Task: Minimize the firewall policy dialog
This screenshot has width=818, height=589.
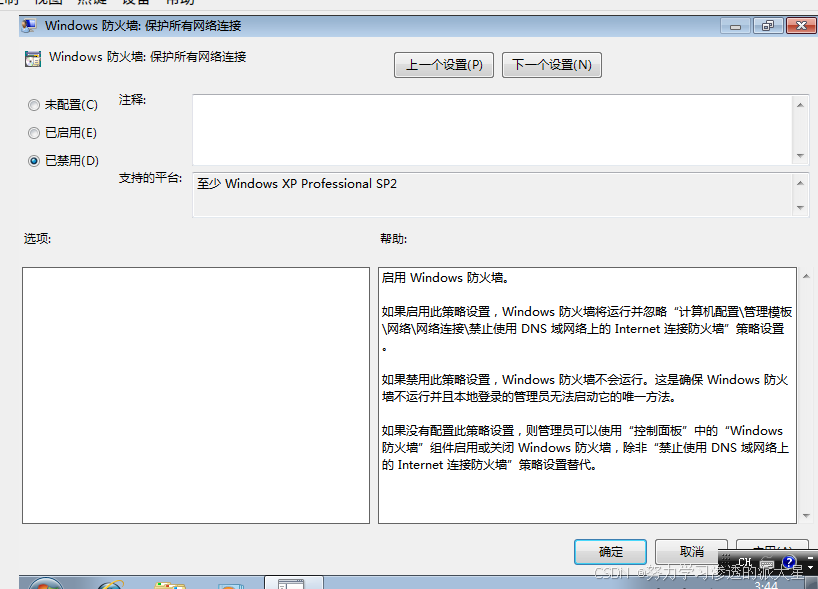Action: tap(736, 26)
